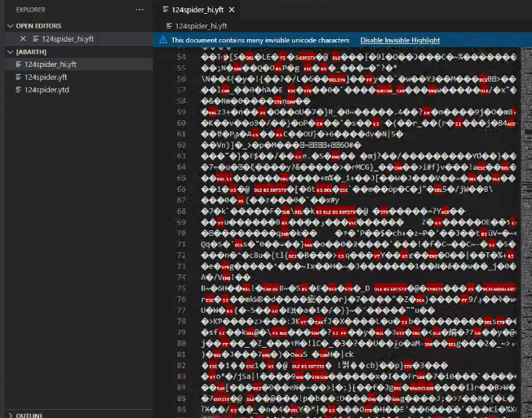
Task: Open 124spider.ytd from the file tree
Action: tap(46, 89)
